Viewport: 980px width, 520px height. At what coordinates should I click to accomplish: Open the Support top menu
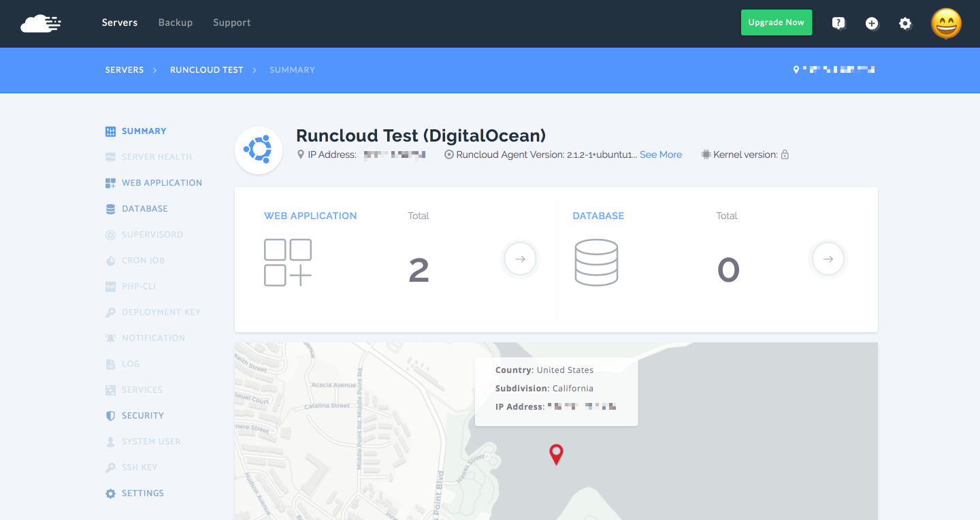(x=232, y=22)
